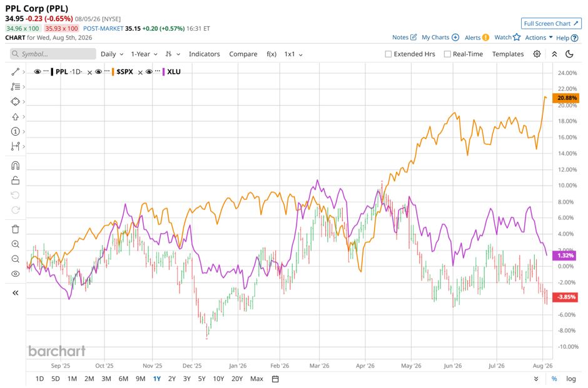This screenshot has width=588, height=388.
Task: Select the 1D time range
Action: click(39, 379)
